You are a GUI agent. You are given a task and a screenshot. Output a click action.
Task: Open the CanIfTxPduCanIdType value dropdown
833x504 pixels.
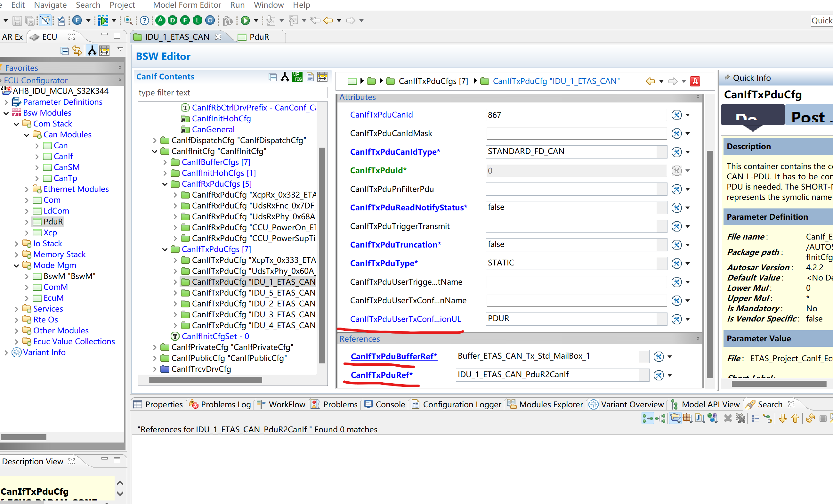[689, 152]
